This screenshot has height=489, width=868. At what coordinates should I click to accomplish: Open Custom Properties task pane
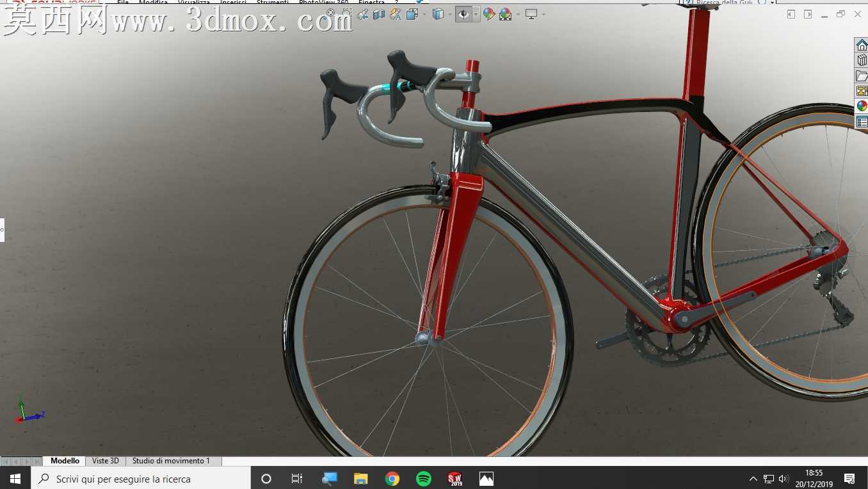[862, 122]
